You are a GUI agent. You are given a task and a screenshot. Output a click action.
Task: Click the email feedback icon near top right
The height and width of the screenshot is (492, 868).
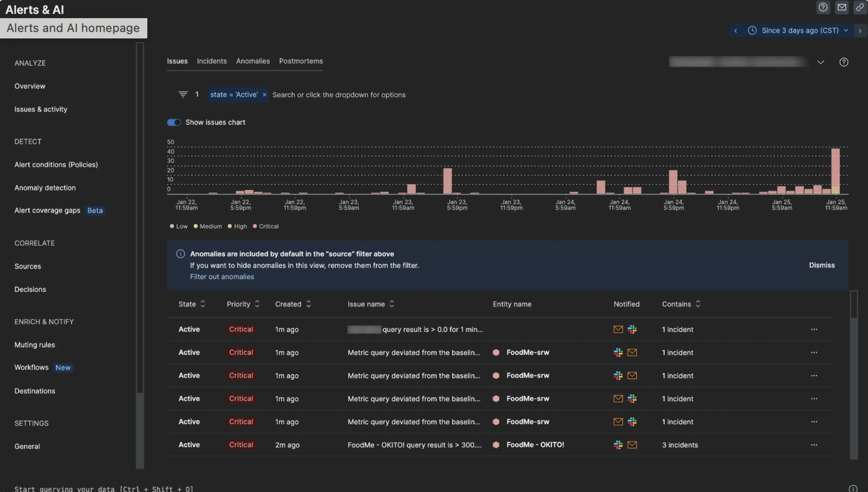842,7
